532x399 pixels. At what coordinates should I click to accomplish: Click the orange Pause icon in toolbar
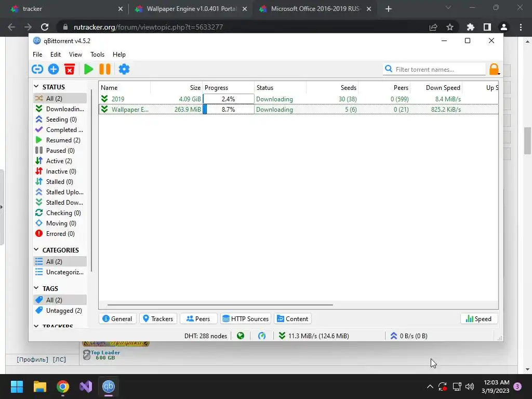[105, 69]
